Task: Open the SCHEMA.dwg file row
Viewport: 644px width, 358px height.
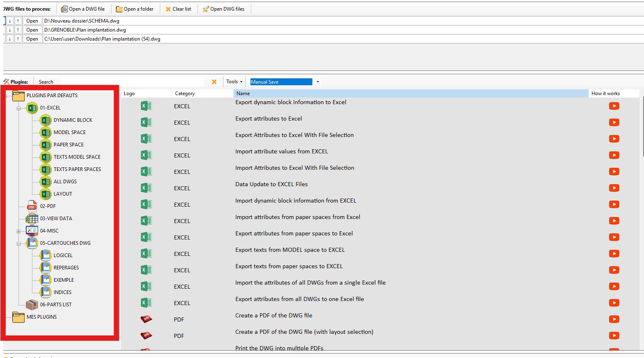Action: click(32, 21)
